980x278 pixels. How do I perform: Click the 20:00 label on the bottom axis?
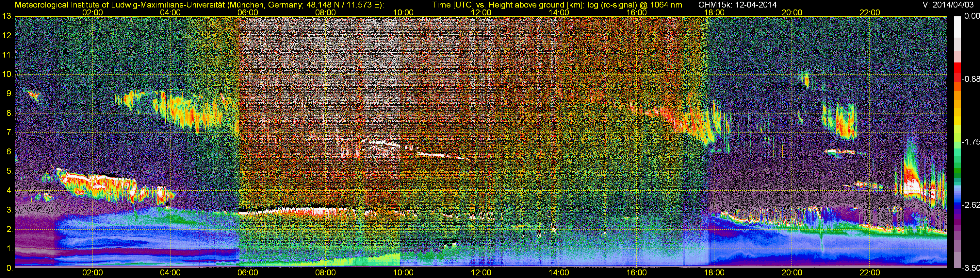coord(792,273)
